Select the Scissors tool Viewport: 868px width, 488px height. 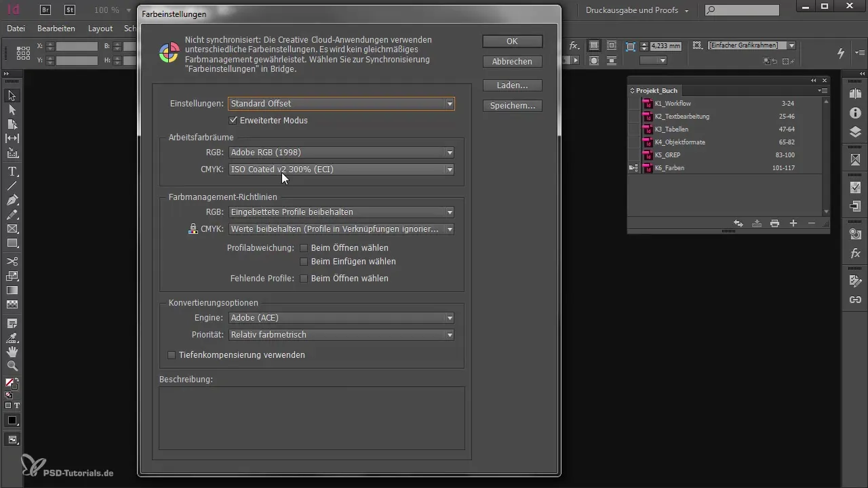pyautogui.click(x=12, y=261)
